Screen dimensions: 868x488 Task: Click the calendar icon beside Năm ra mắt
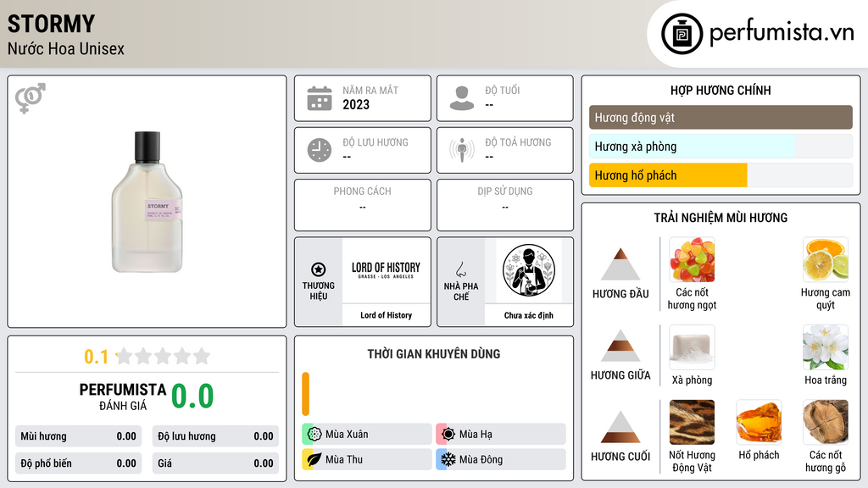click(x=320, y=98)
